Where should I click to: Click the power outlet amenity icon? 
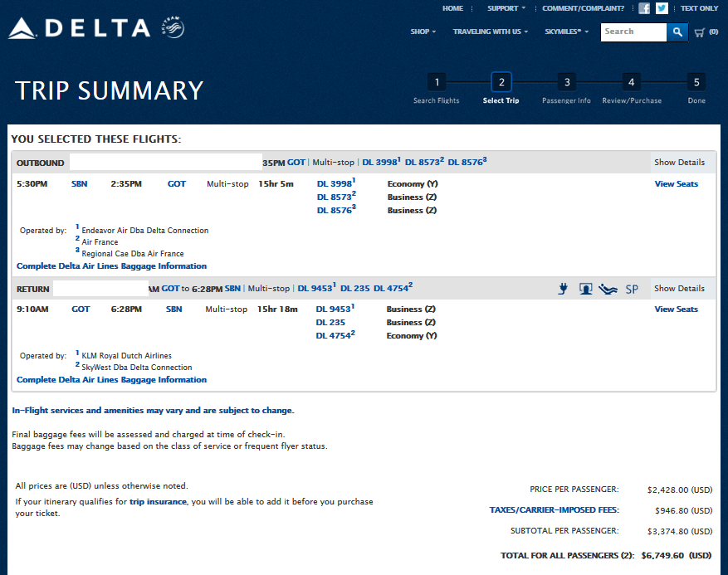point(563,289)
